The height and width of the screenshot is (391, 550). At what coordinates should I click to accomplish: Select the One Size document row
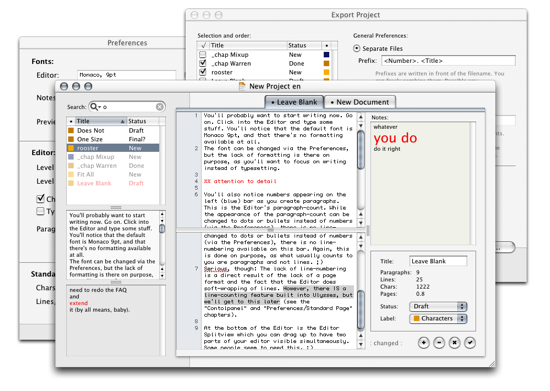pyautogui.click(x=113, y=139)
